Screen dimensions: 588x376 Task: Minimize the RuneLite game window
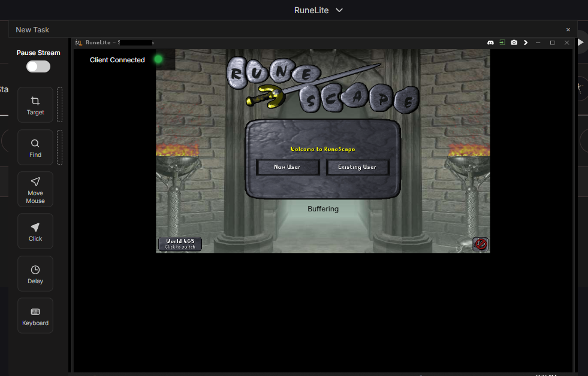click(x=538, y=43)
